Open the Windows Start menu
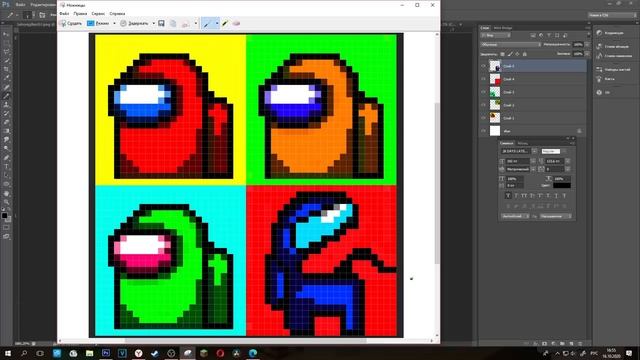This screenshot has width=640, height=360. point(8,353)
